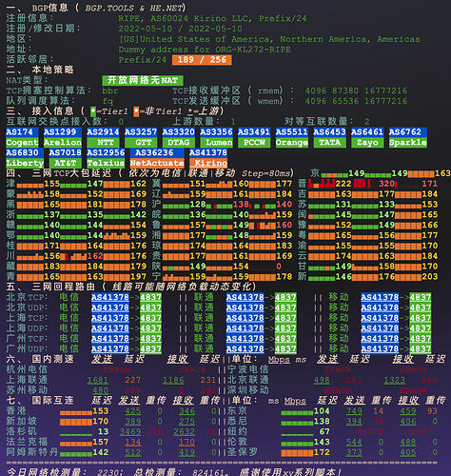Click the red 320 latency value
The width and height of the screenshot is (451, 476).
tap(386, 184)
